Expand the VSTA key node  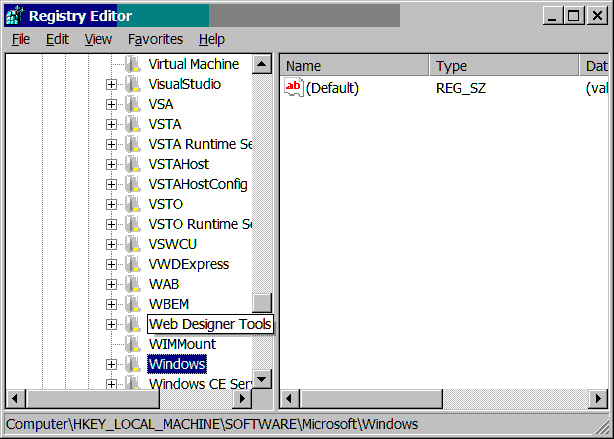tap(111, 124)
